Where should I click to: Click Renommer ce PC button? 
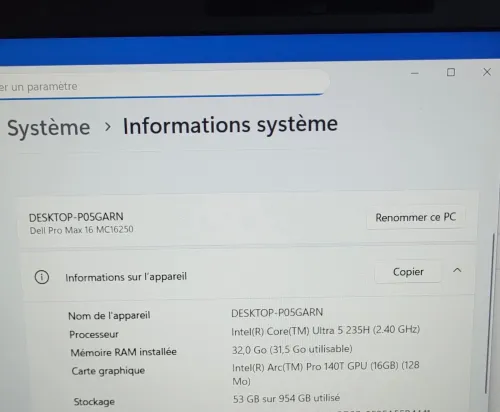tap(415, 217)
